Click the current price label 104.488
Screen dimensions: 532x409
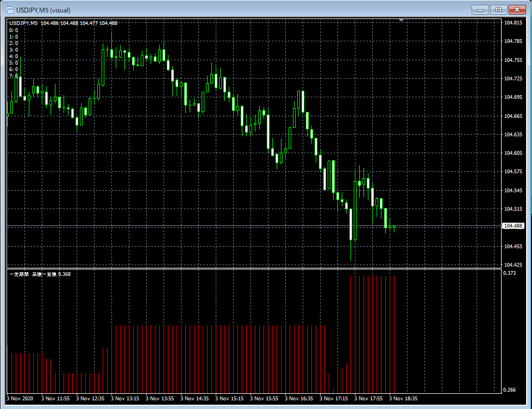pos(514,226)
